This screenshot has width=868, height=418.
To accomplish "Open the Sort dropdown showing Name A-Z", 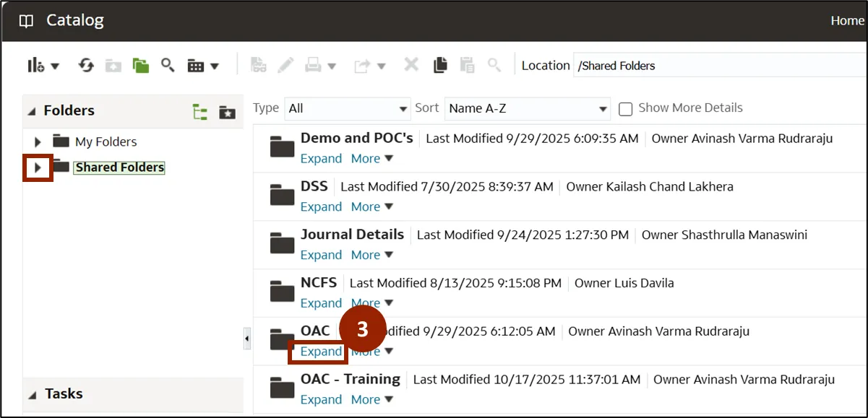I will [528, 109].
